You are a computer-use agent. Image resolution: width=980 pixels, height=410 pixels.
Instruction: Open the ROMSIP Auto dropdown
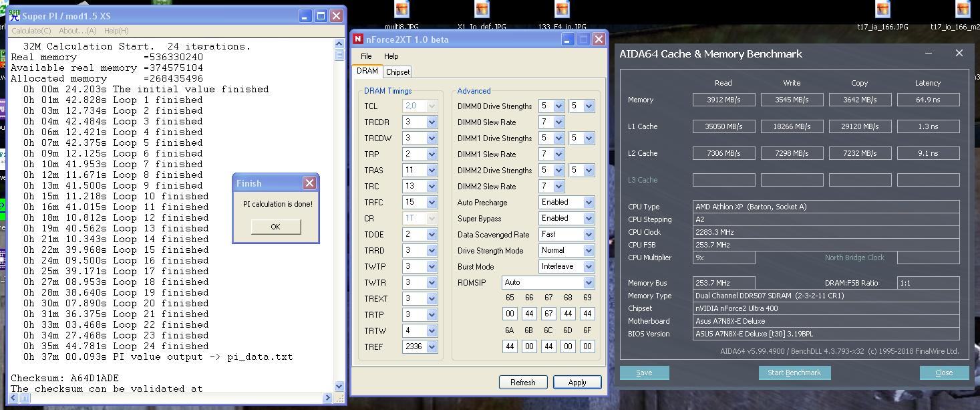[589, 283]
